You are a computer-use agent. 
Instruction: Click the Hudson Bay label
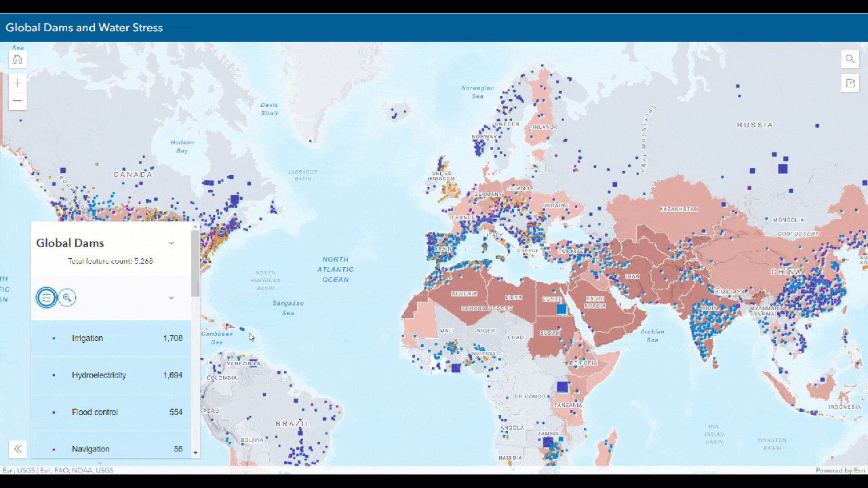[x=182, y=146]
